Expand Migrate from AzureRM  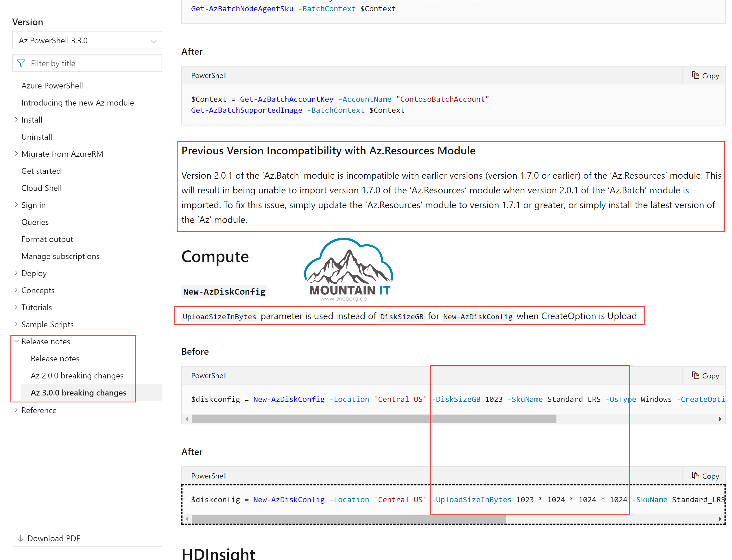(17, 153)
